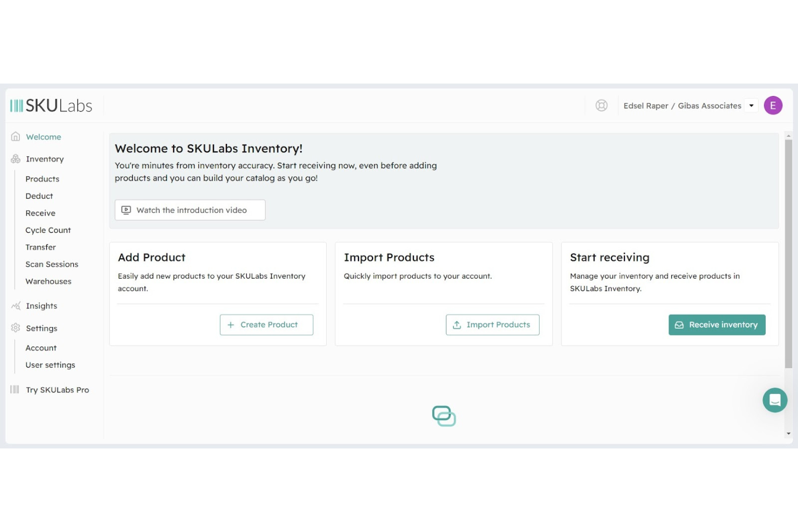Select Edsel Raper / Gibas Associates account
798x532 pixels.
(x=682, y=106)
